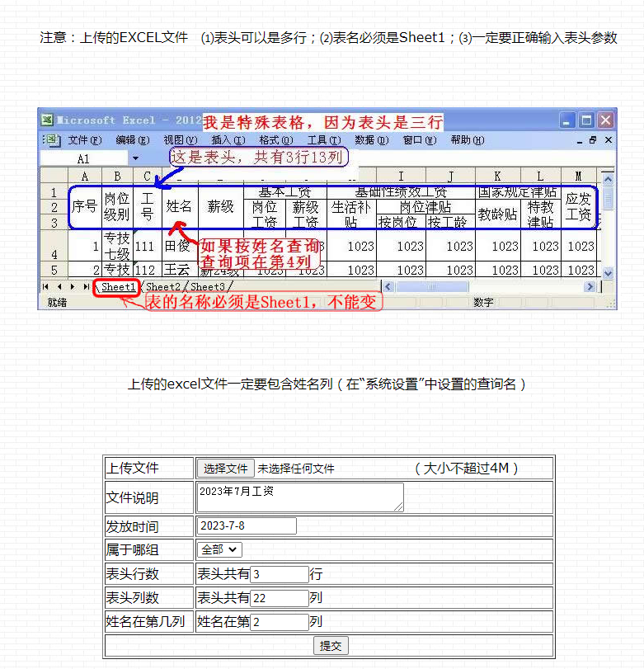The width and height of the screenshot is (644, 669).
Task: Click the 文件说明 text area
Action: point(300,497)
